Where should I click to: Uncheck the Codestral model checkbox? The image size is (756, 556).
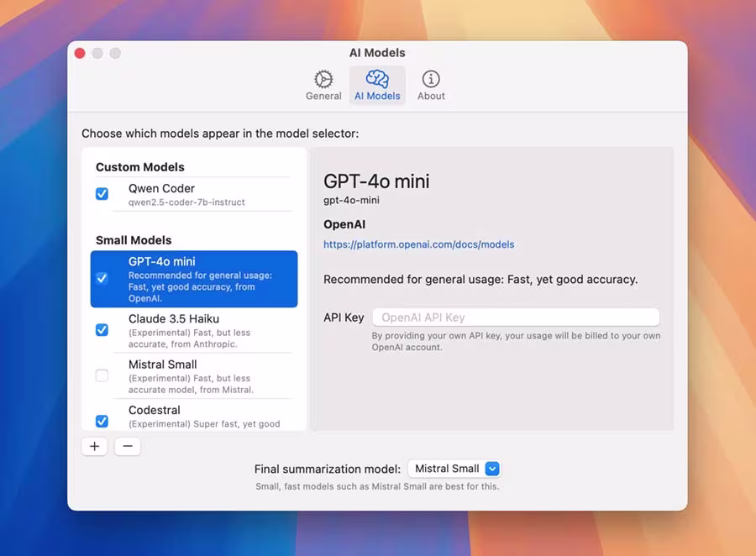pos(102,421)
